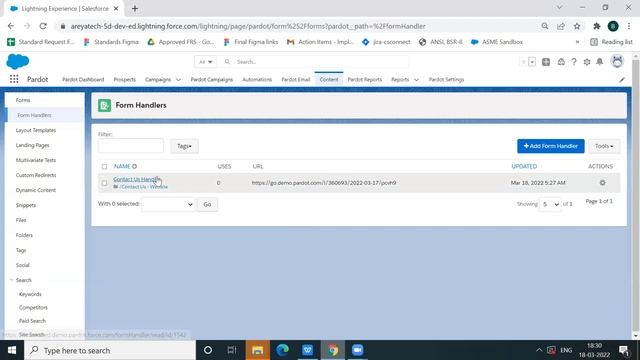Expand the Campaigns tab chevron
Image resolution: width=640 pixels, height=360 pixels.
click(x=178, y=80)
